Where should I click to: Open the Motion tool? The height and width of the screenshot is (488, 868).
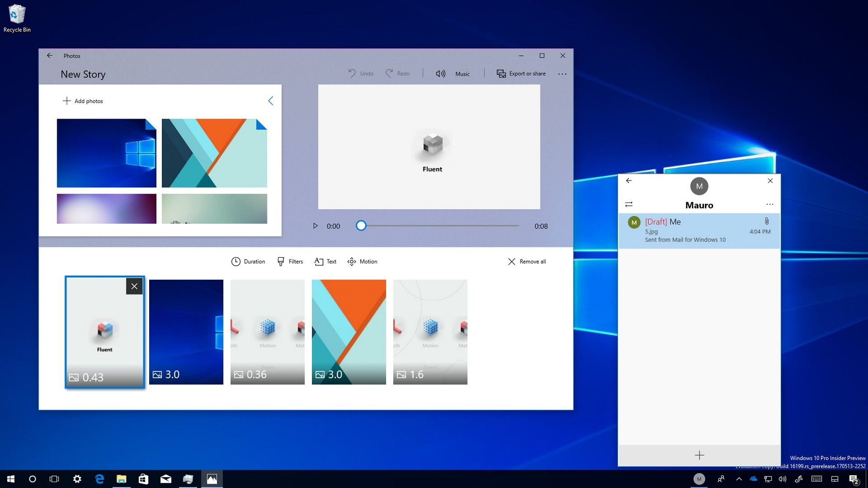pyautogui.click(x=362, y=261)
